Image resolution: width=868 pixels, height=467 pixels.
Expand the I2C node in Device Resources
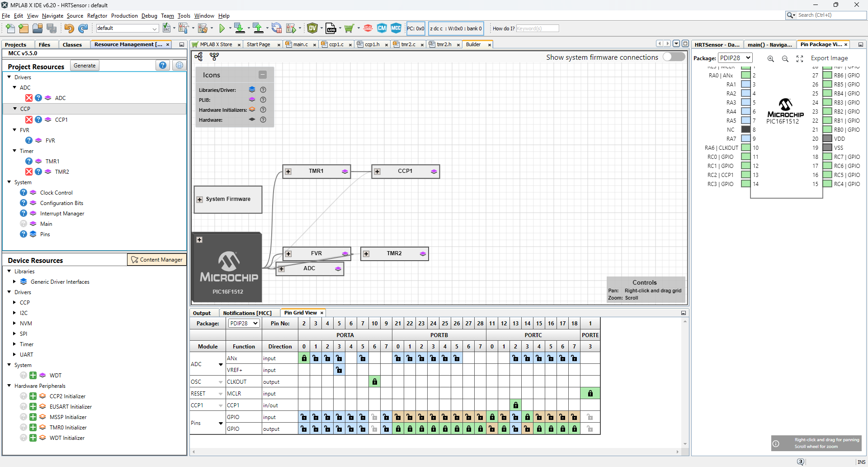[14, 313]
